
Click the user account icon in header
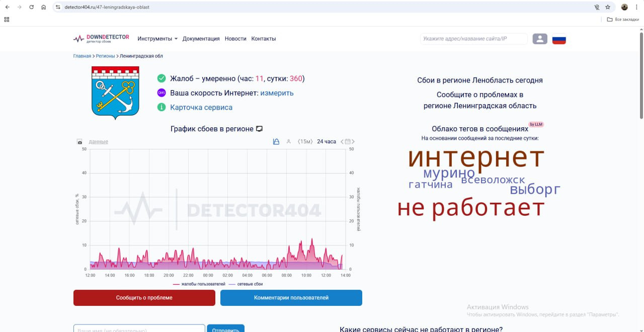(540, 39)
